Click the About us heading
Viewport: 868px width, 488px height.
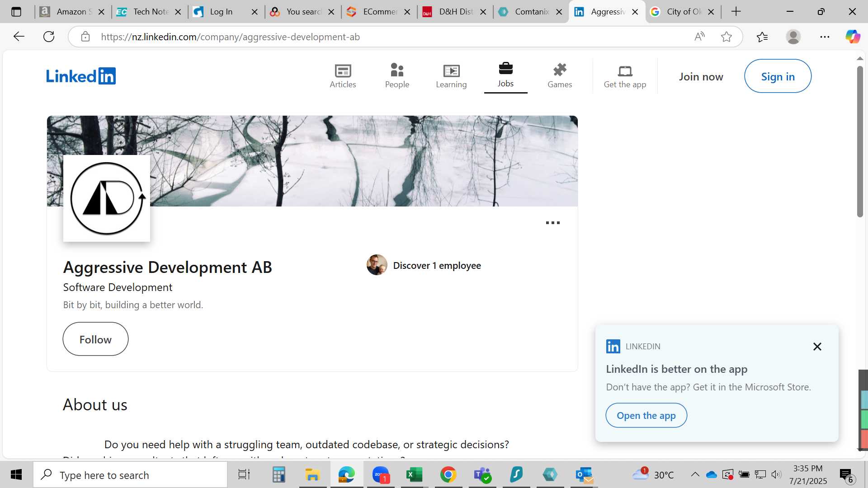(95, 404)
